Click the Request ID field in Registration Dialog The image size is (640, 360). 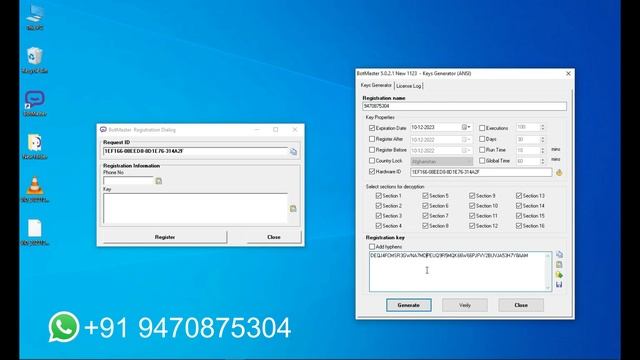196,151
